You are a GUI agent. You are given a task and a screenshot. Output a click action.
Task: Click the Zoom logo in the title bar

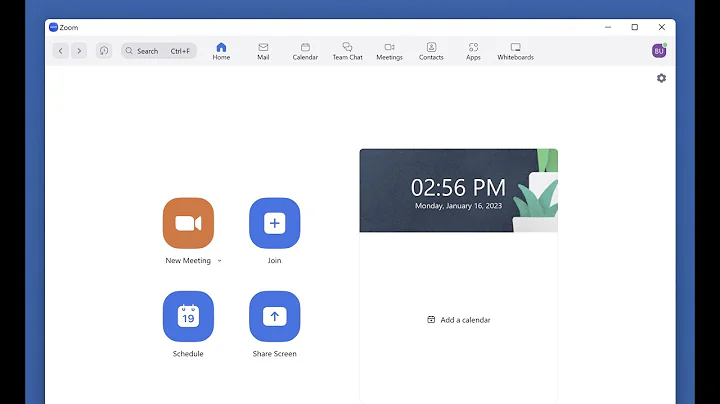pyautogui.click(x=53, y=27)
